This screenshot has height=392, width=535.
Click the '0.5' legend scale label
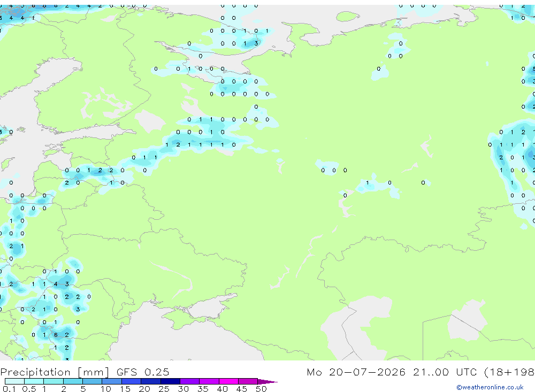(29, 389)
